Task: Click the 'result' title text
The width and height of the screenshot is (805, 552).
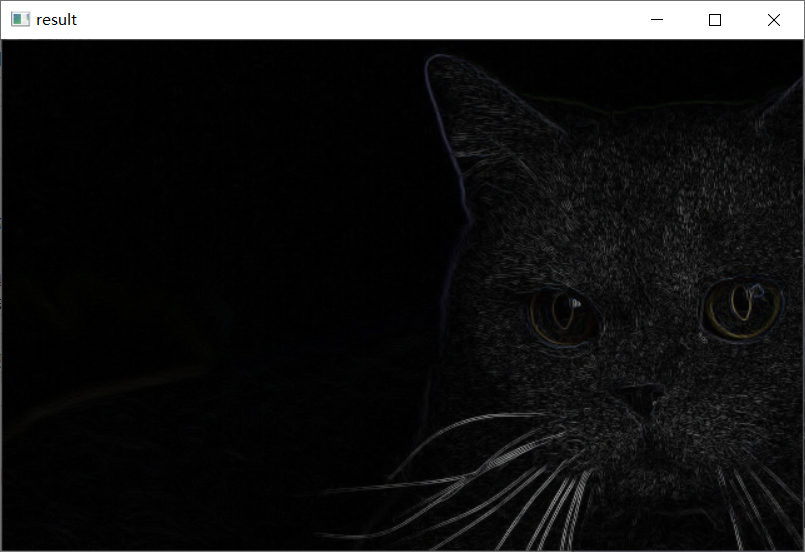Action: (57, 20)
